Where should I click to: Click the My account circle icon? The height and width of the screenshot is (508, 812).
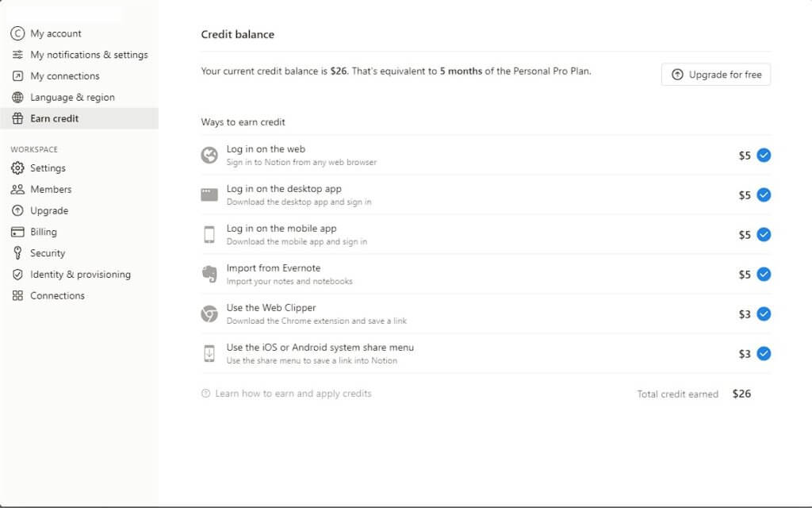tap(17, 33)
